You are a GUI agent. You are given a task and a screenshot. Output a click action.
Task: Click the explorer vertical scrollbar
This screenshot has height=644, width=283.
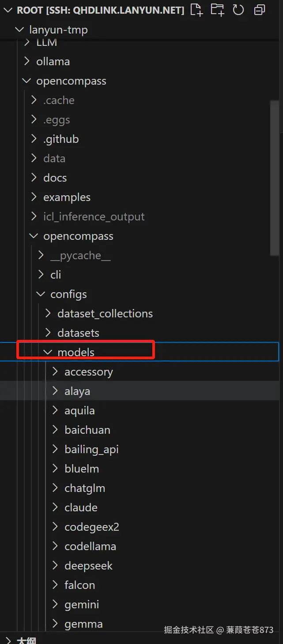click(274, 176)
